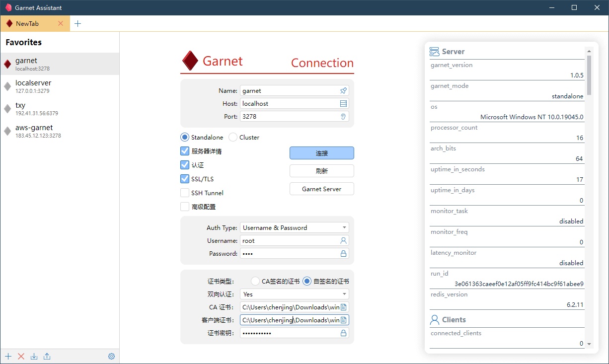Open settings gear in Favorites footer

(111, 356)
